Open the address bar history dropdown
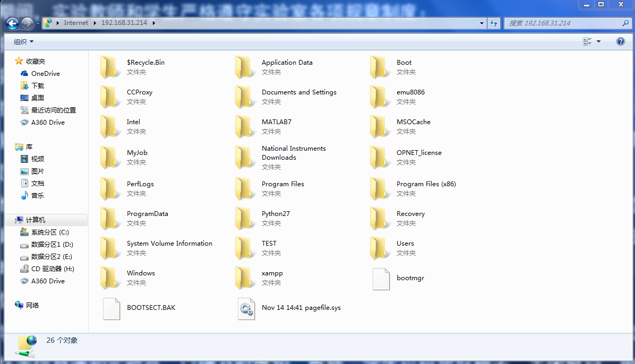 click(x=482, y=23)
